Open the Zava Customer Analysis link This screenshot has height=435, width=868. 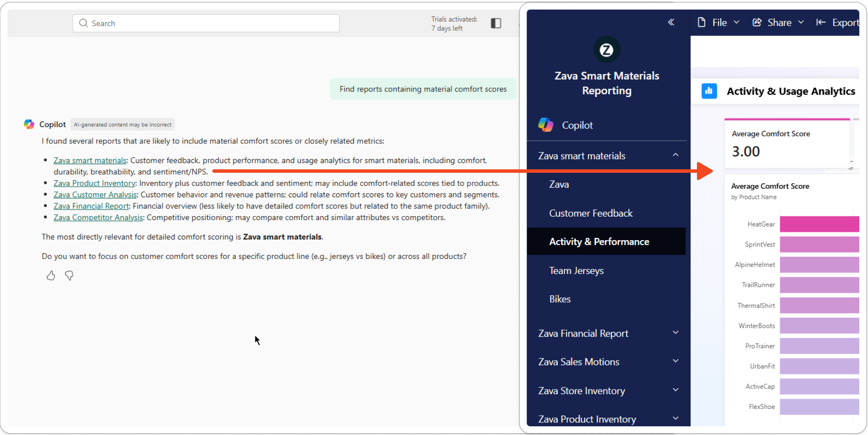[x=95, y=194]
